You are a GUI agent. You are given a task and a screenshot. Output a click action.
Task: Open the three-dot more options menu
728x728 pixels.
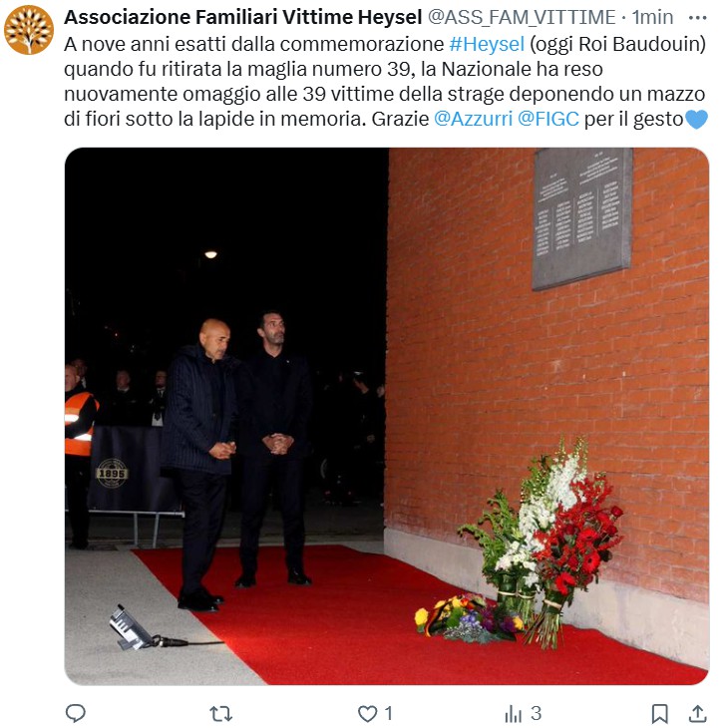click(x=697, y=18)
